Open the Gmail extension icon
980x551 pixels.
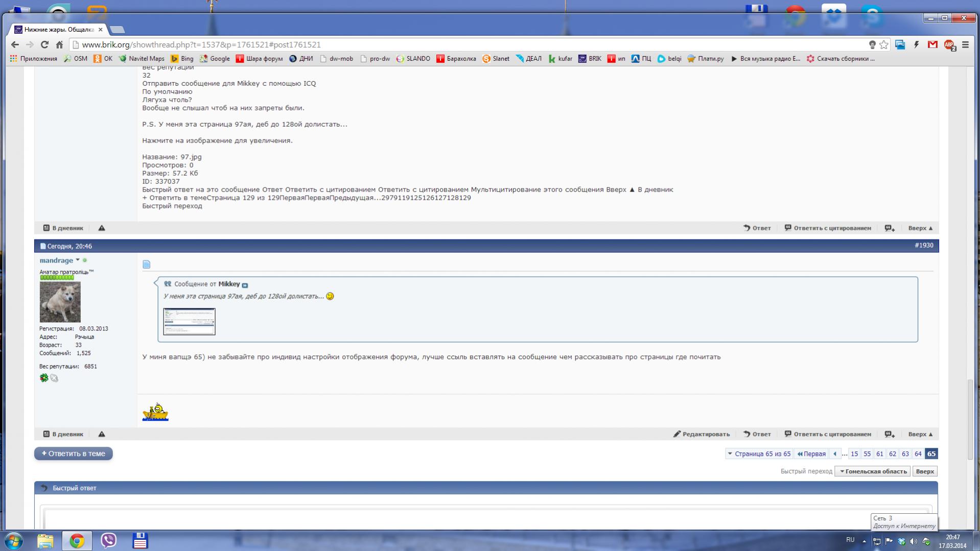tap(932, 45)
